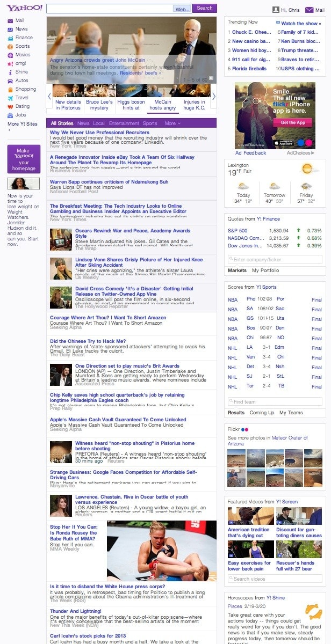Select the Coming Up scores tab
This screenshot has width=331, height=644.
point(261,413)
